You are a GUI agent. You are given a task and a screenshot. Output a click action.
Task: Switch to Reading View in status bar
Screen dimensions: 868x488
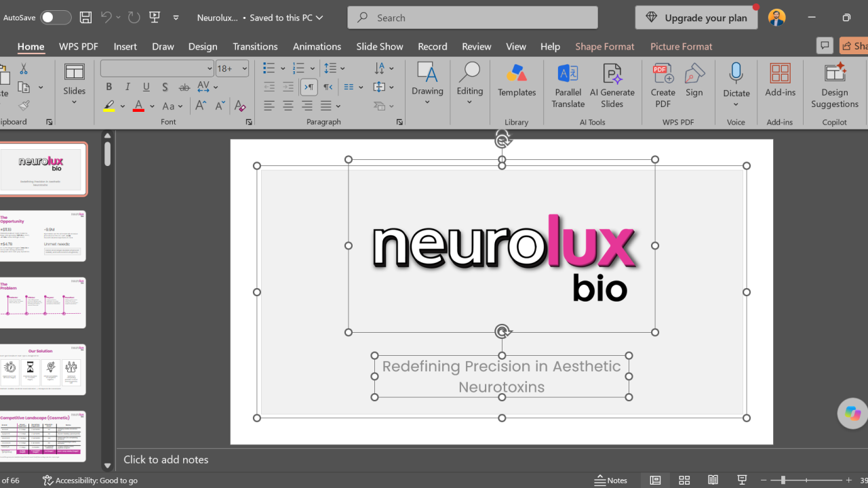click(713, 480)
